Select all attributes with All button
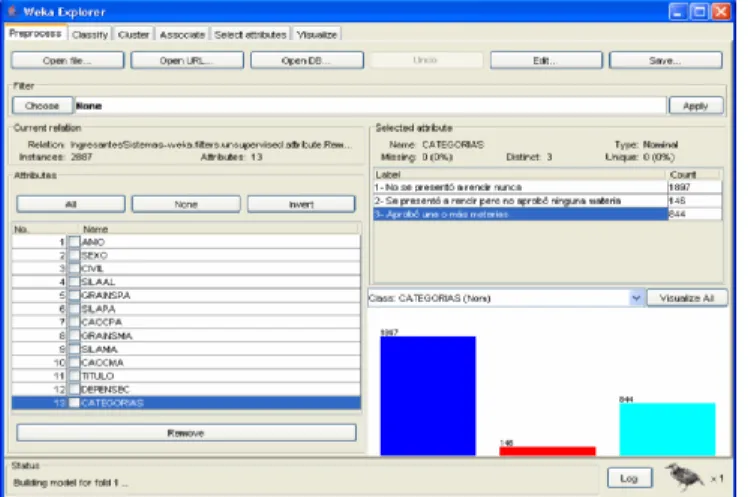The image size is (748, 497). coord(71,204)
